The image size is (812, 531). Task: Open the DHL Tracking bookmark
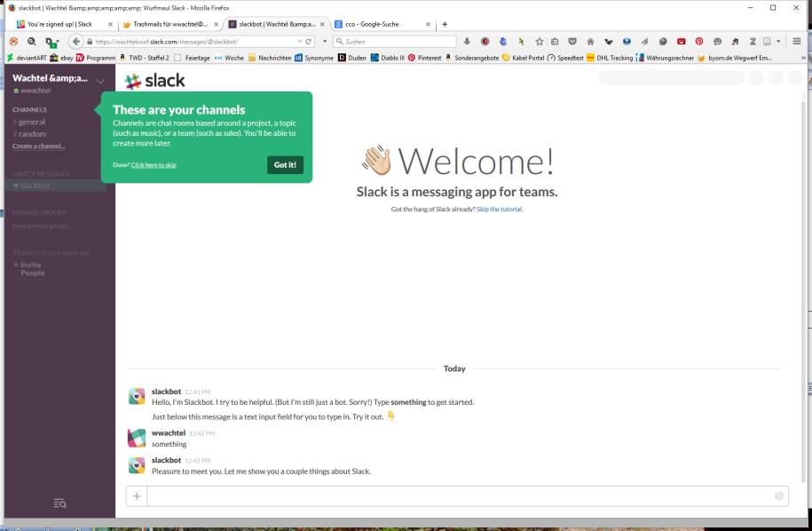coord(610,58)
